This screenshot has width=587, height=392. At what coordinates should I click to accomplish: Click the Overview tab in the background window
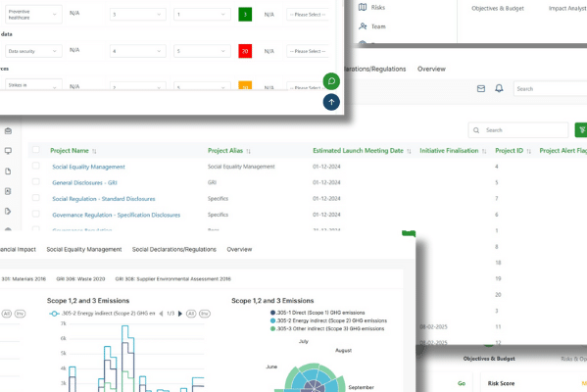(431, 69)
